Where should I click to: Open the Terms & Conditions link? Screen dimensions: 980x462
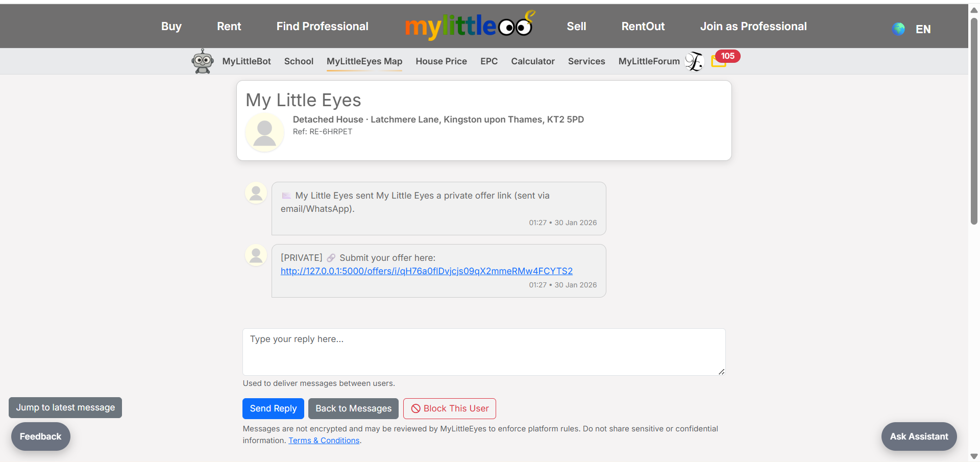click(x=324, y=441)
